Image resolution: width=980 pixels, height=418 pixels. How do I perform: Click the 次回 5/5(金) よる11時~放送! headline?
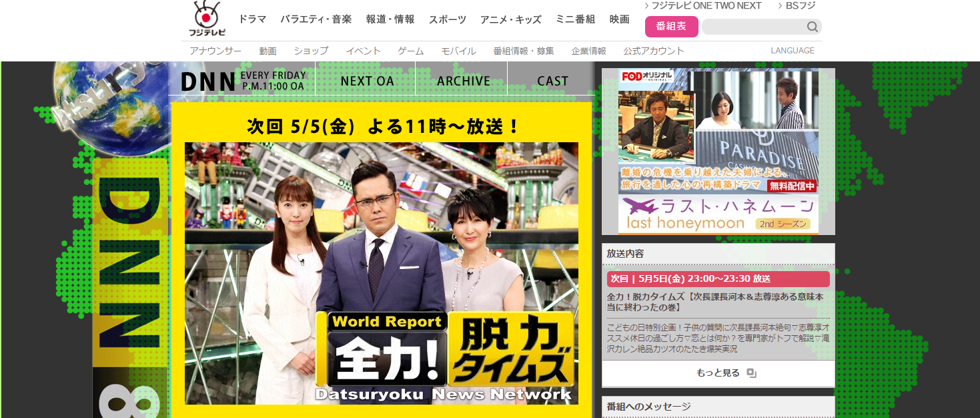384,126
